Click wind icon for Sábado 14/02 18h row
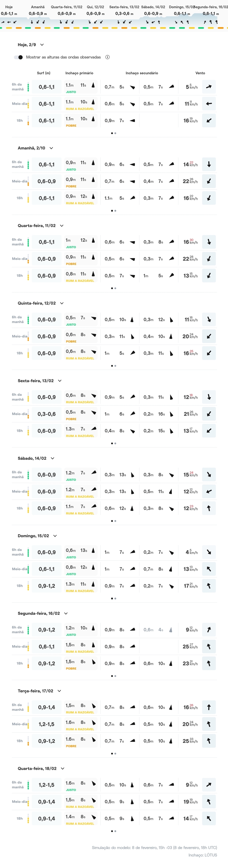 tap(209, 508)
